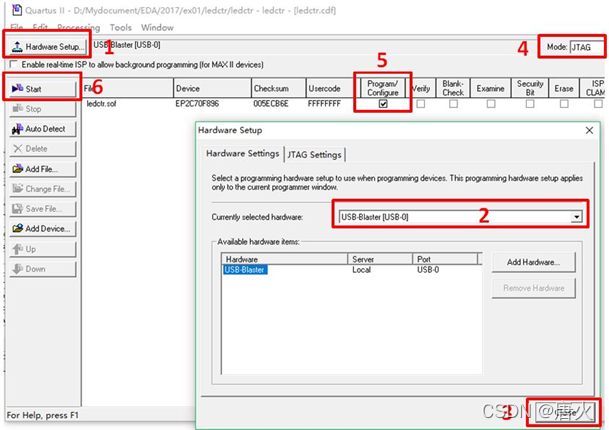Click Hardware column header in list

(x=285, y=259)
